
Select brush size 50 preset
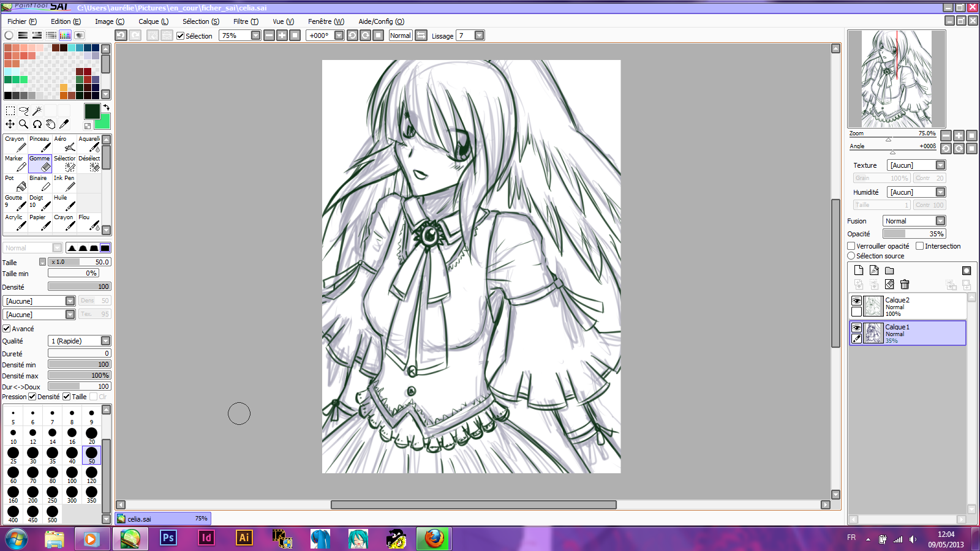(91, 455)
